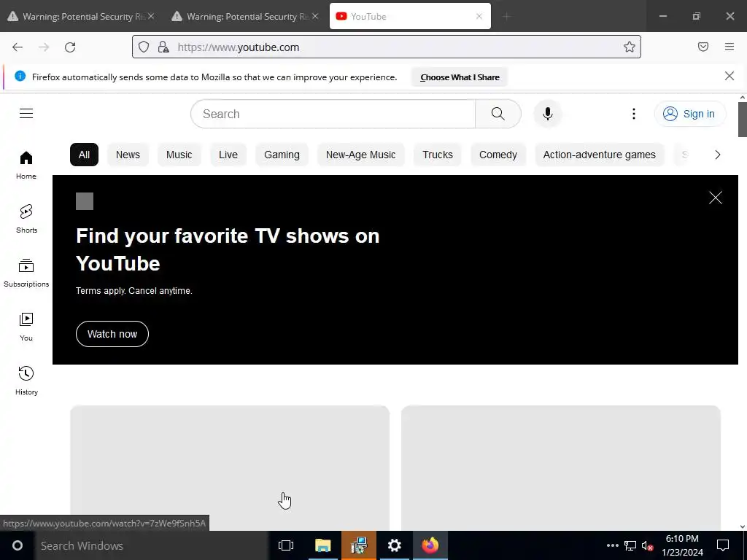Viewport: 747px width, 560px height.
Task: Focus the YouTube search field
Action: point(333,114)
